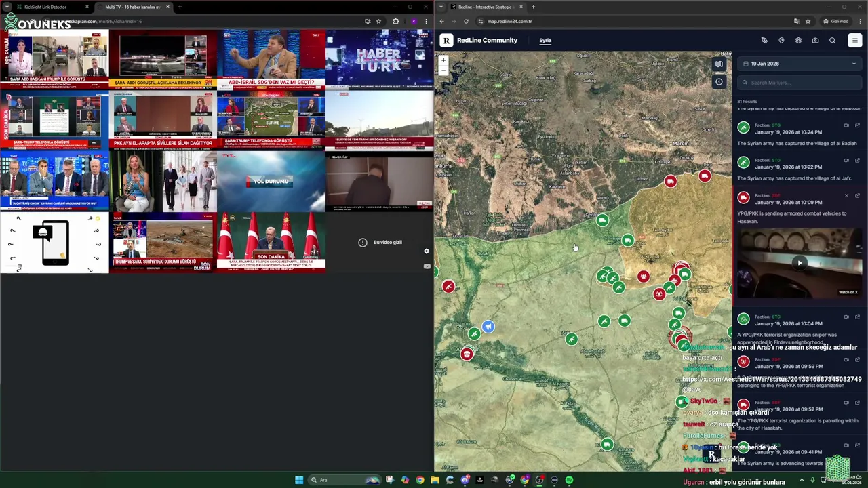Image resolution: width=868 pixels, height=488 pixels.
Task: Open Multi TV settings gear icon
Action: point(427,251)
